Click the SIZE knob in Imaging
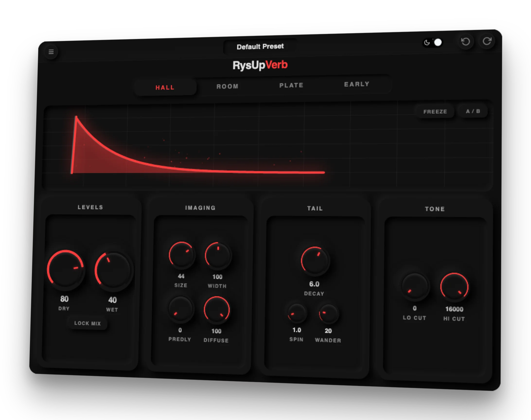531x420 pixels. click(x=182, y=255)
